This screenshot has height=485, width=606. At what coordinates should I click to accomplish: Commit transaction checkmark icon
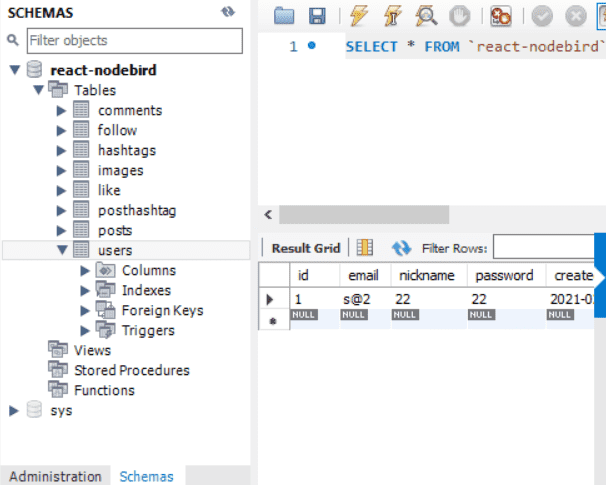[542, 16]
